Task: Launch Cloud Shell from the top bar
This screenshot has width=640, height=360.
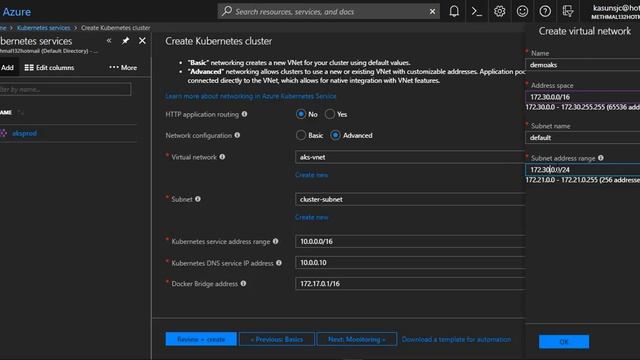Action: coord(477,11)
